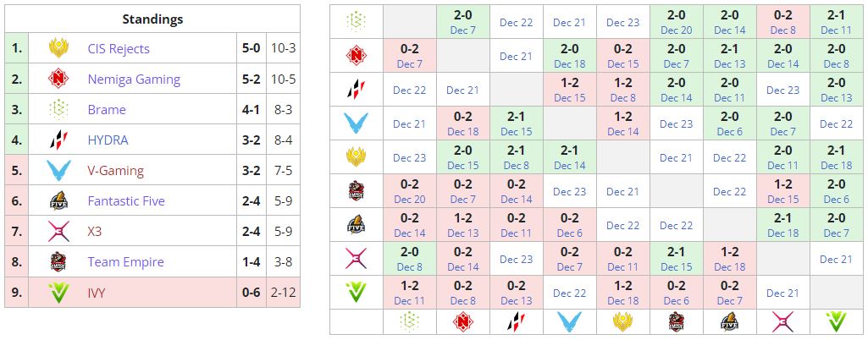The height and width of the screenshot is (340, 868).
Task: Click Fantastic Five logo in crosstable's bottom row
Action: coord(729,321)
